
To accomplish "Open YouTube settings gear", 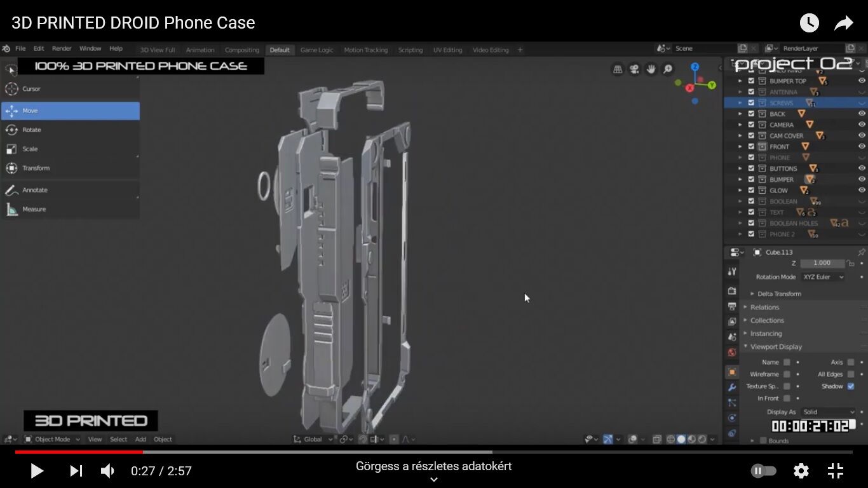I will coord(801,471).
